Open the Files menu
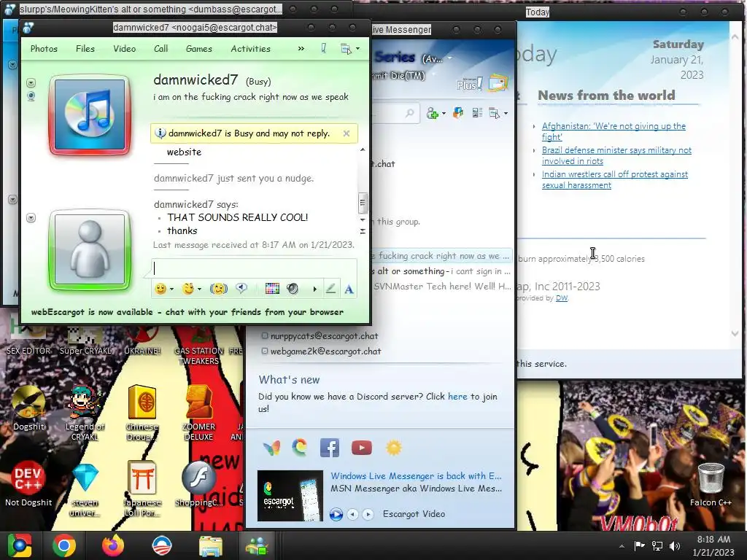The height and width of the screenshot is (560, 747). tap(85, 49)
